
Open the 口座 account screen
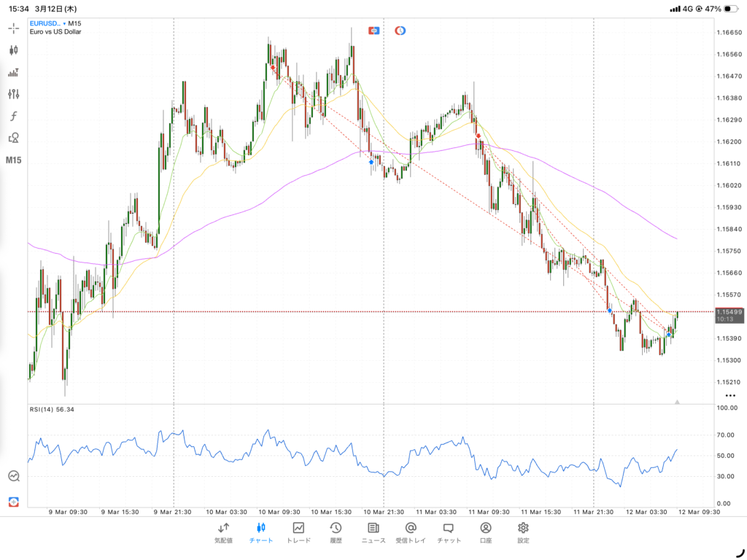(485, 532)
